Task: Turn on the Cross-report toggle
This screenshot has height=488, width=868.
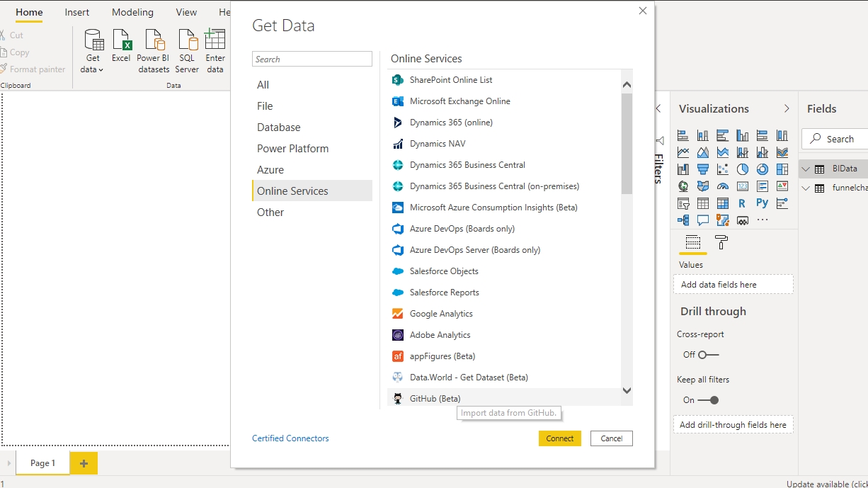Action: click(708, 355)
